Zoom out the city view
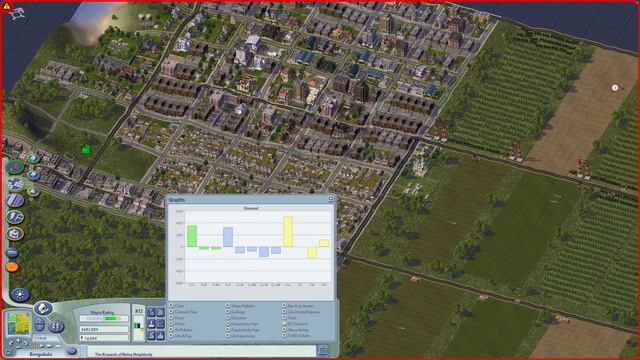640x360 pixels. pyautogui.click(x=18, y=347)
